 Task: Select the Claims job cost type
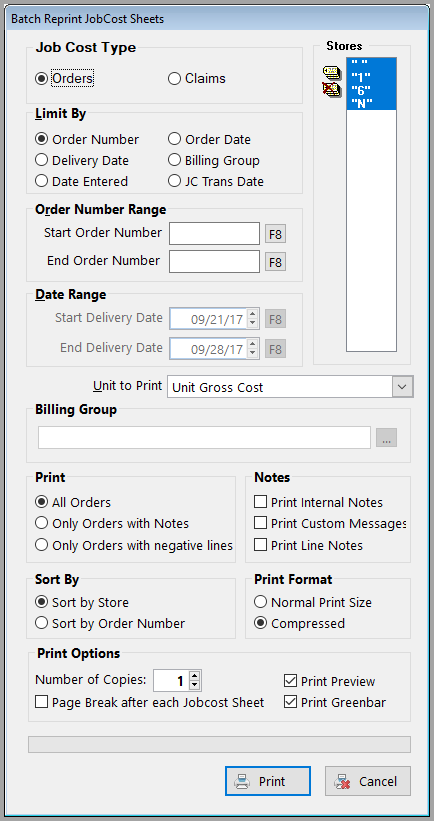(x=197, y=79)
